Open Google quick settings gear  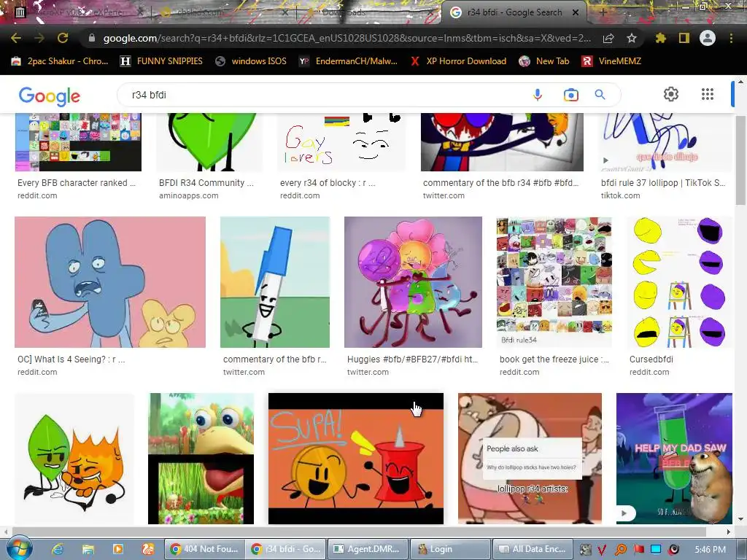point(671,94)
